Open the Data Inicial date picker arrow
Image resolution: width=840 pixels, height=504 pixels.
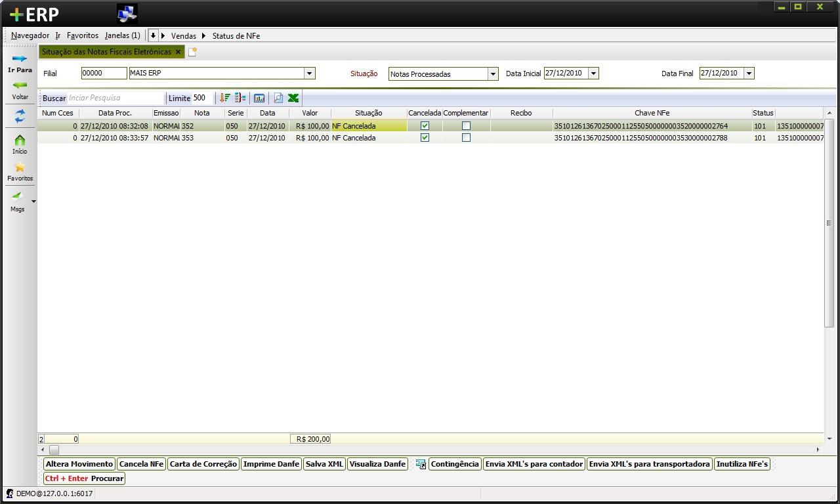593,73
